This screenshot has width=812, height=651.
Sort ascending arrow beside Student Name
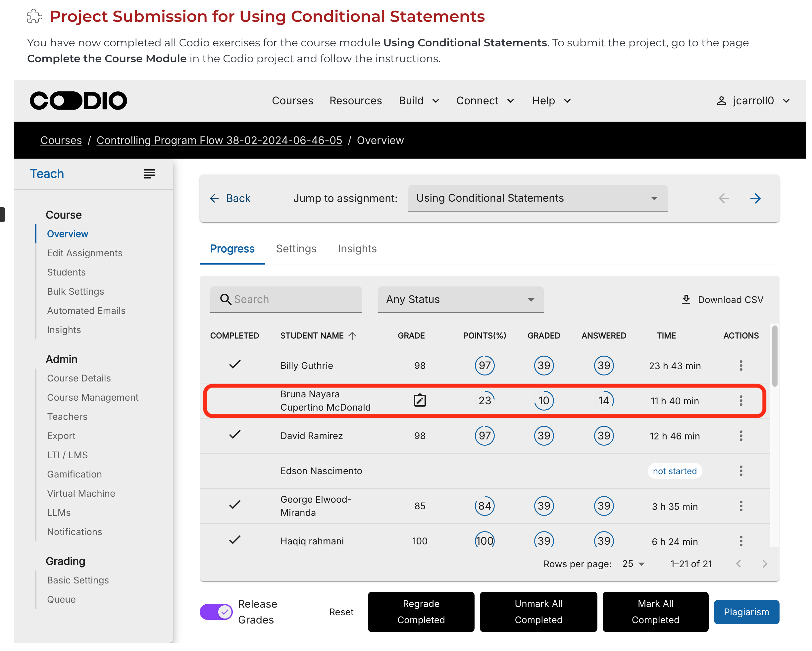[x=352, y=335]
